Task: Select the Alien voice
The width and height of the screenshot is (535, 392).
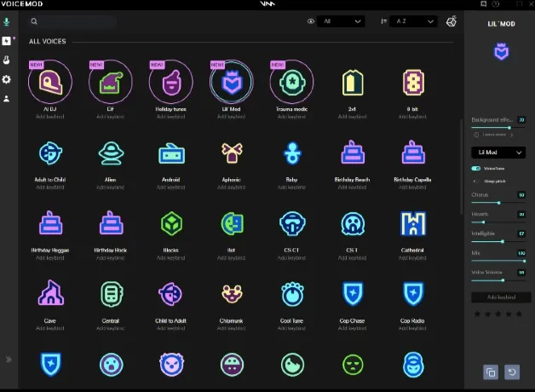Action: pyautogui.click(x=111, y=153)
